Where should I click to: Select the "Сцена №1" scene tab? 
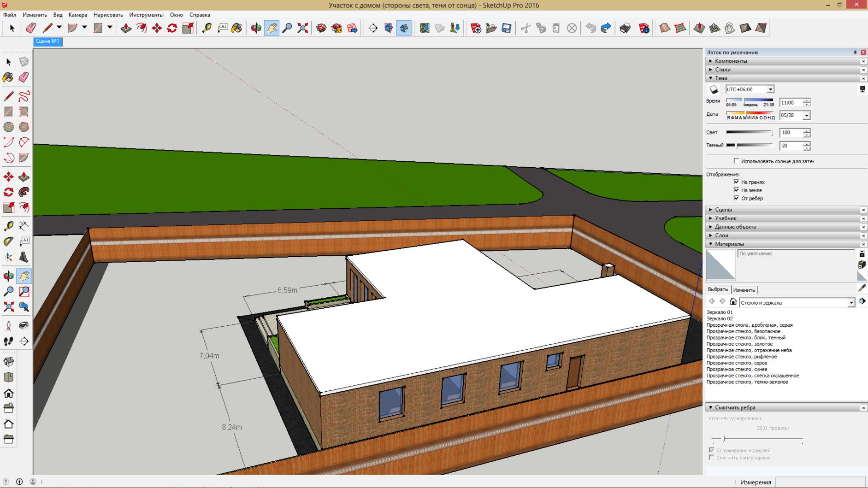coord(47,41)
